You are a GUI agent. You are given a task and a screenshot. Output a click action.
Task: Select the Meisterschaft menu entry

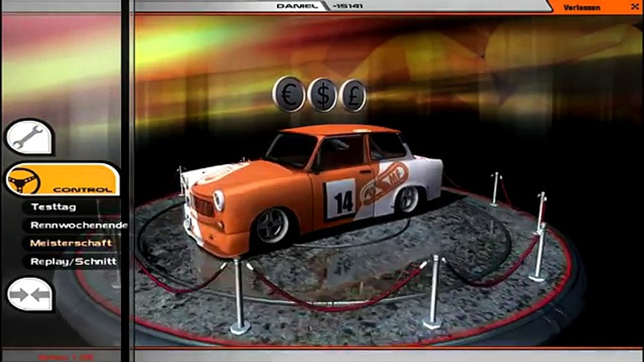pos(71,243)
